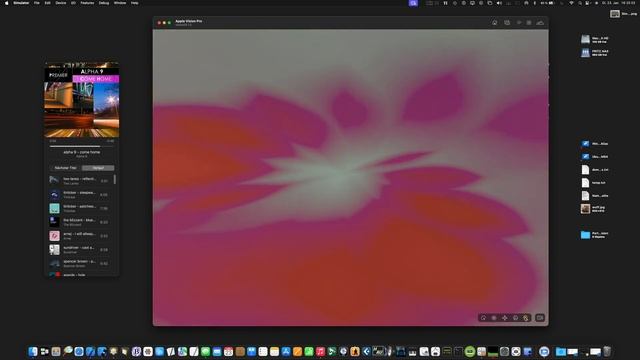Switch to Verlauf tab in music player

click(x=98, y=168)
